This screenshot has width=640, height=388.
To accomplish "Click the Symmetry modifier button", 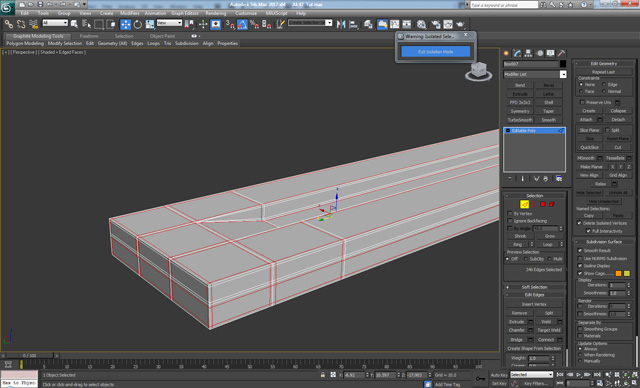I will [520, 111].
